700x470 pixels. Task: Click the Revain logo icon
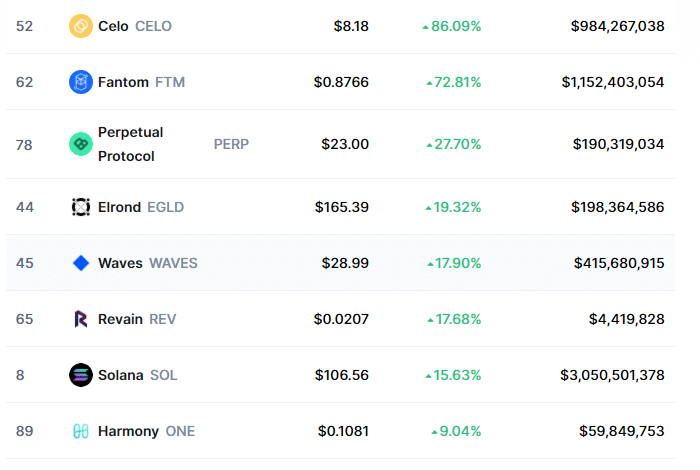[x=81, y=319]
